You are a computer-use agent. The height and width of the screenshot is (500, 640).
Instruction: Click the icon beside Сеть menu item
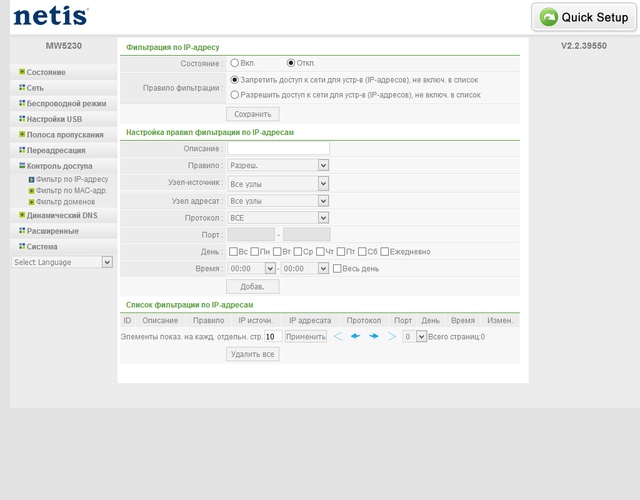click(22, 87)
